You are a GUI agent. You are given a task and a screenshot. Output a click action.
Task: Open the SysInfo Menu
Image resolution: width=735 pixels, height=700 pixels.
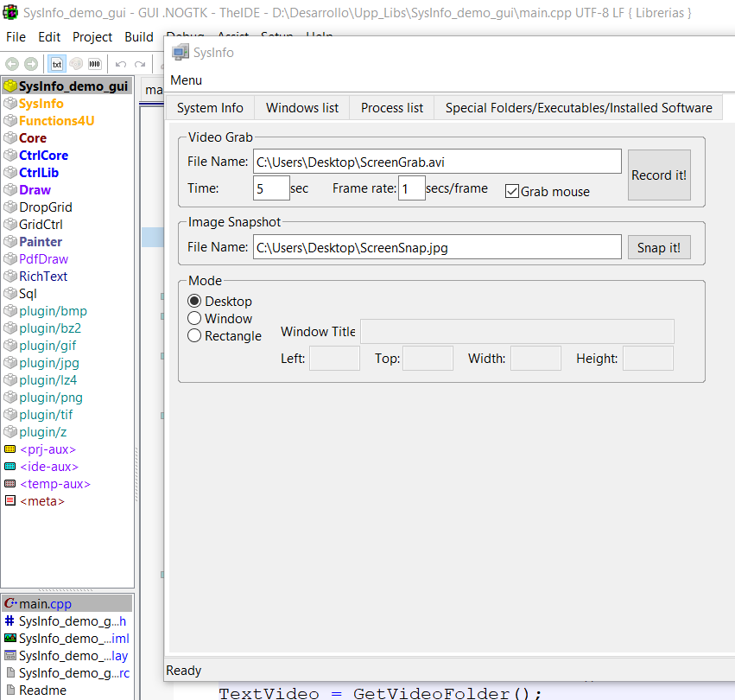(x=186, y=80)
